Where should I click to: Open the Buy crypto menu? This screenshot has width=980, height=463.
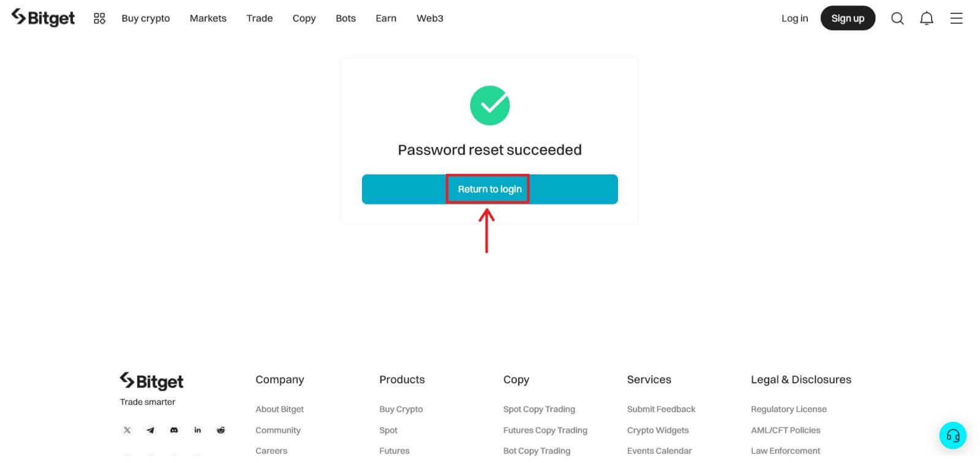[x=146, y=18]
